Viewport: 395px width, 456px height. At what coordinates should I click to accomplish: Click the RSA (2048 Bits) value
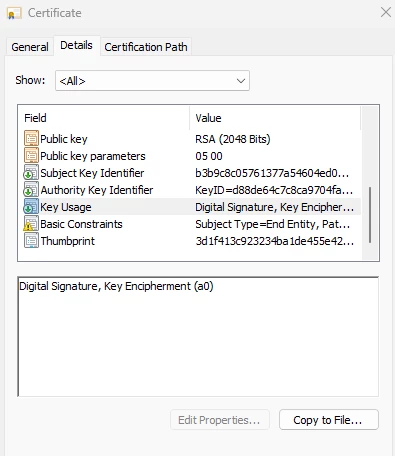[x=233, y=139]
